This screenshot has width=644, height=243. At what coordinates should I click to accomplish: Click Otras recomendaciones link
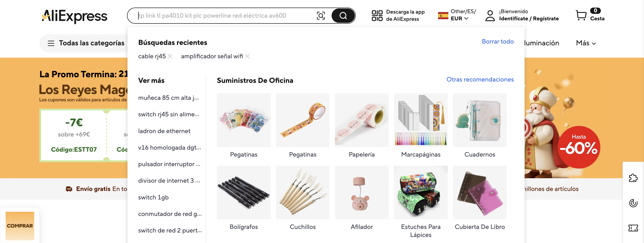click(x=480, y=80)
